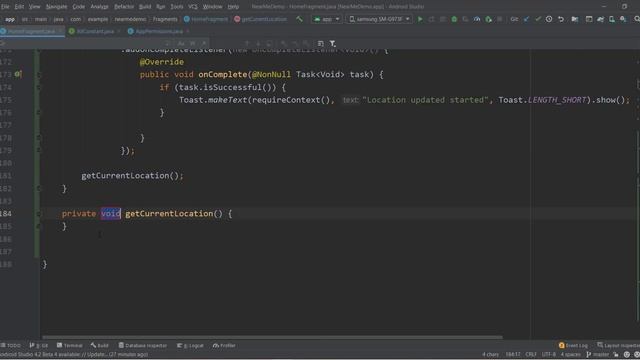This screenshot has width=640, height=360.
Task: Click the HomeFragment breadcrumb in navigation bar
Action: [x=206, y=19]
